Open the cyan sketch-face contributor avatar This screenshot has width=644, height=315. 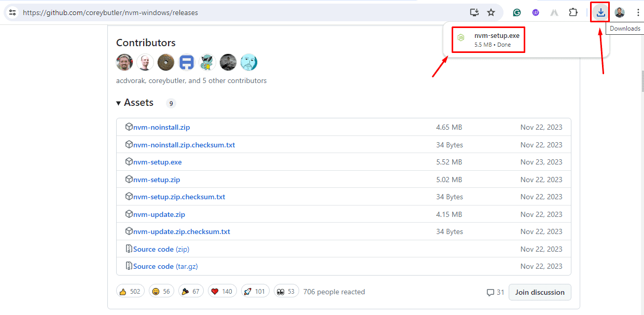(249, 62)
